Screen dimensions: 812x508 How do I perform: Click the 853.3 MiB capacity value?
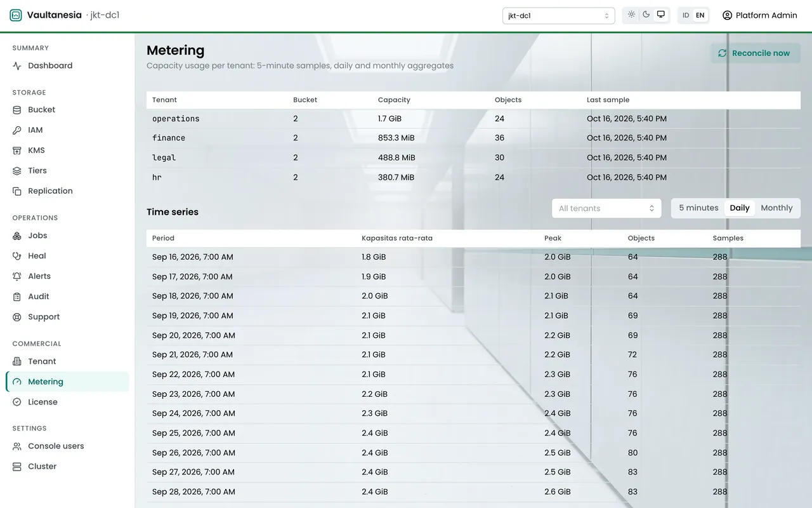[x=396, y=138]
